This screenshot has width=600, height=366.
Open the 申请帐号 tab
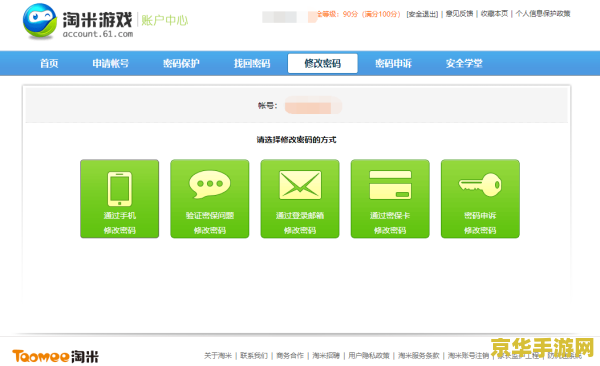pyautogui.click(x=111, y=63)
